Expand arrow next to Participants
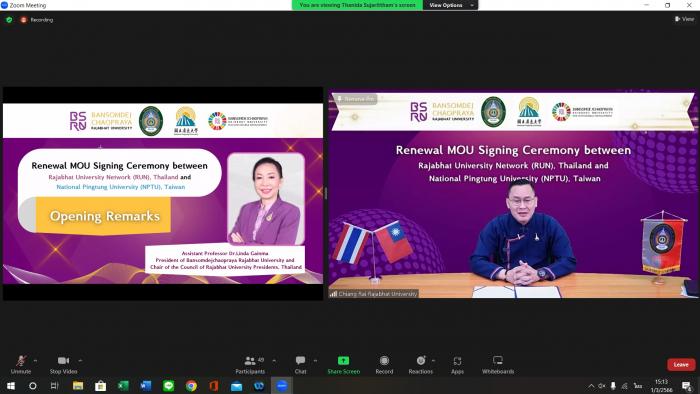Screen dimensions: 700x394 tap(274, 361)
